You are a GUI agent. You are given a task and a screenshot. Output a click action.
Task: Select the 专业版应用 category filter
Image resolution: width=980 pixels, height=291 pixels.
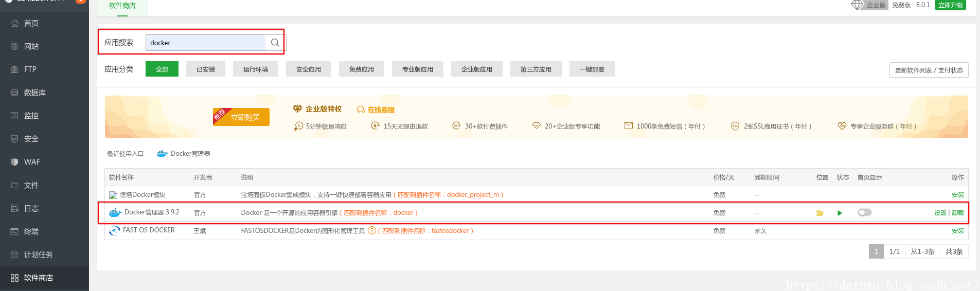click(418, 69)
